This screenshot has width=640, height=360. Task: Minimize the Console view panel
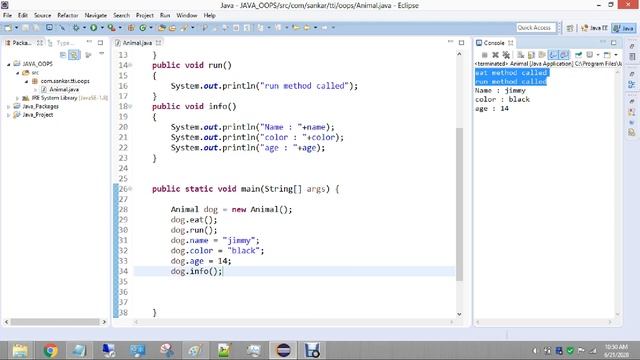(x=603, y=42)
